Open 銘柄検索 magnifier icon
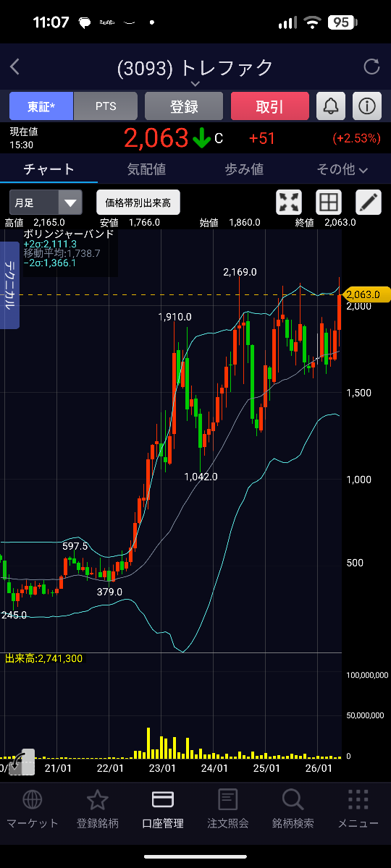Screen dimensions: 391x868 (x=293, y=809)
